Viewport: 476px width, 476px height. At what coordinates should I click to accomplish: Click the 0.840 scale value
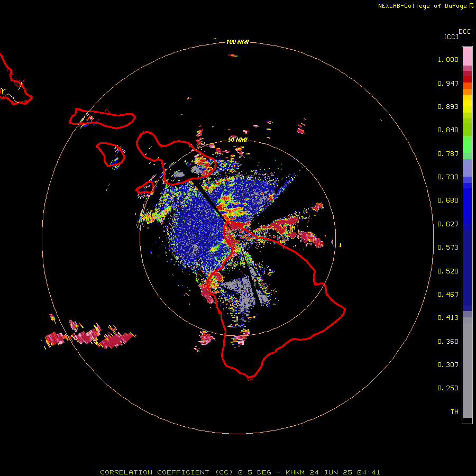[x=448, y=130]
